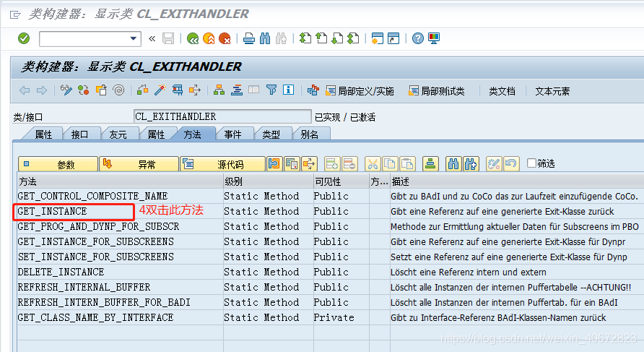This screenshot has width=644, height=352.
Task: Click the insert row icon in the methods toolbar
Action: [x=332, y=164]
